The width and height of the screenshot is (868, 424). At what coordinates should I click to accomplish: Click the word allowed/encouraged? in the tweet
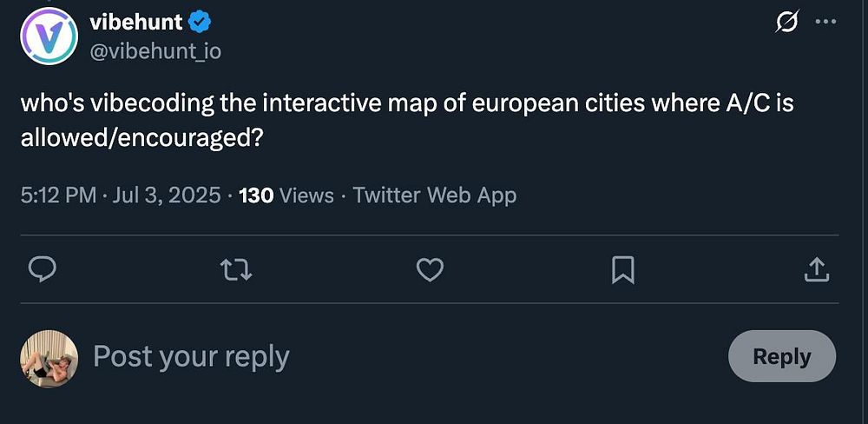click(x=142, y=137)
